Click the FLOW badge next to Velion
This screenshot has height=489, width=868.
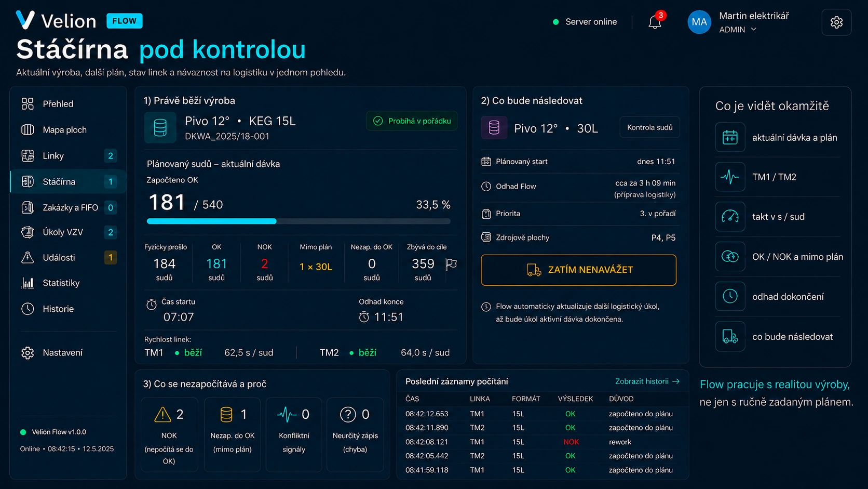click(x=125, y=21)
